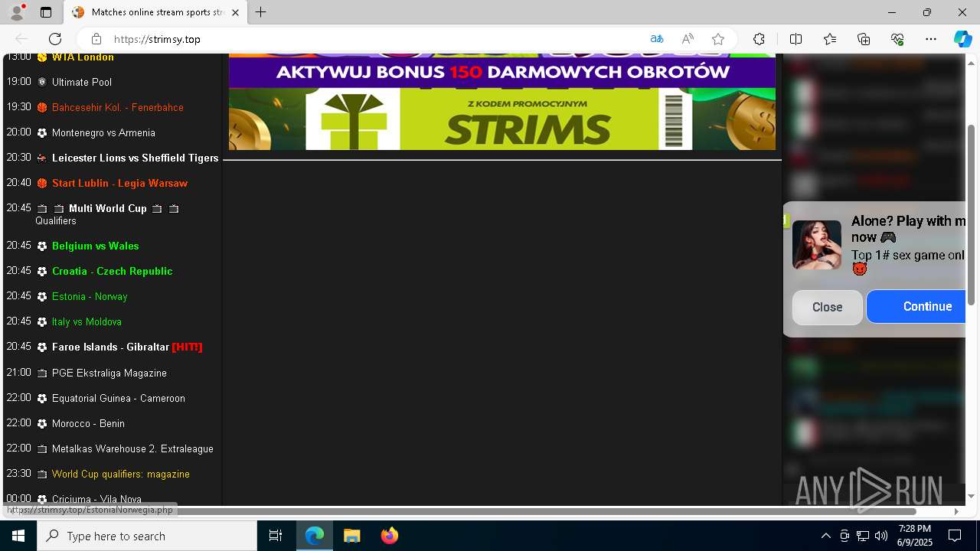Image resolution: width=980 pixels, height=551 pixels.
Task: Click basketball icon beside Start Lublin
Action: (42, 184)
